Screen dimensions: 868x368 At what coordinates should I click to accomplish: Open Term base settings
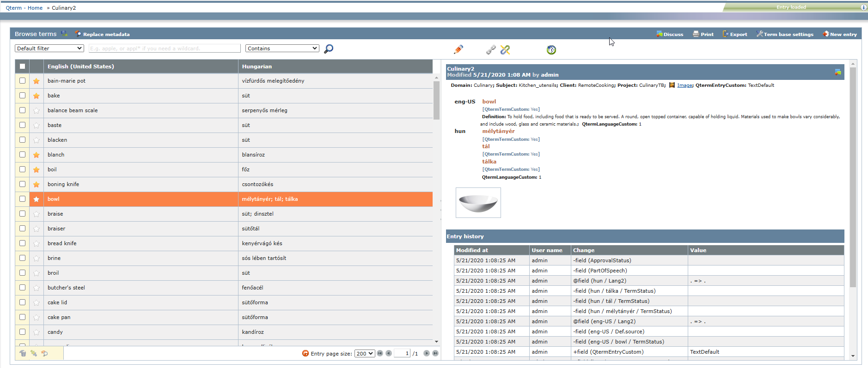coord(785,34)
